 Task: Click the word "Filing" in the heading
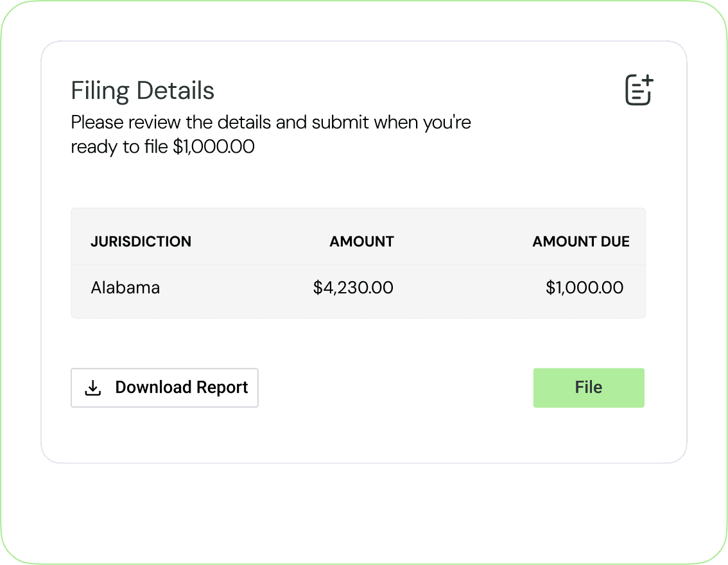click(98, 91)
